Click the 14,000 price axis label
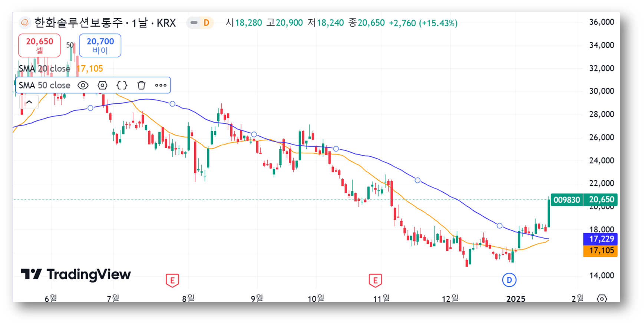The image size is (644, 326). (x=602, y=275)
